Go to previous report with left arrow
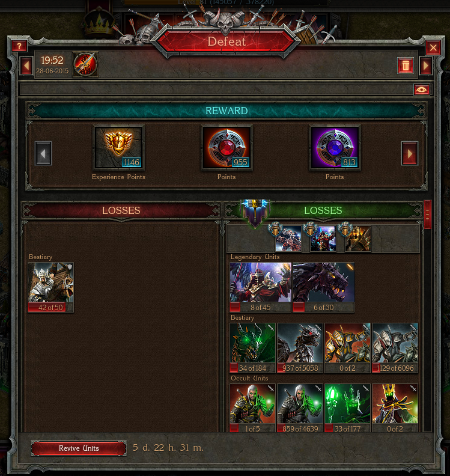This screenshot has width=450, height=476. pos(26,66)
